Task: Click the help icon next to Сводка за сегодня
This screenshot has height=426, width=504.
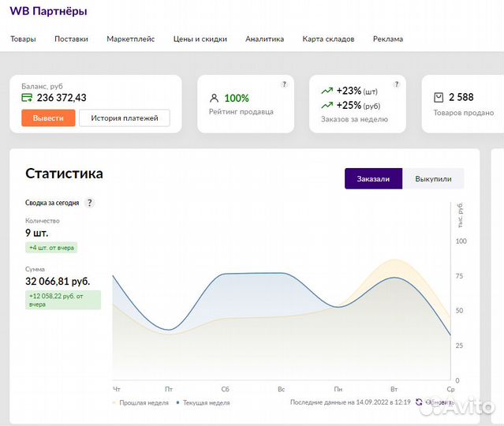Action: tap(90, 203)
